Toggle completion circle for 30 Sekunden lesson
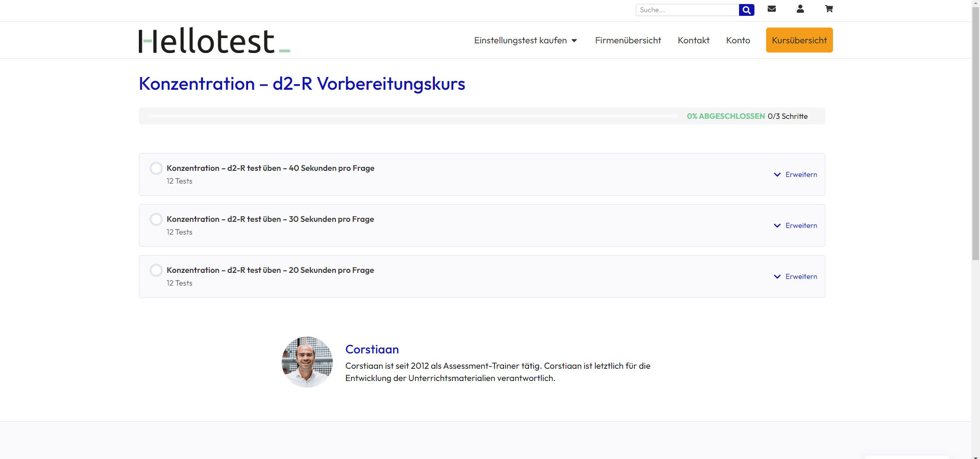The height and width of the screenshot is (459, 980). [156, 219]
